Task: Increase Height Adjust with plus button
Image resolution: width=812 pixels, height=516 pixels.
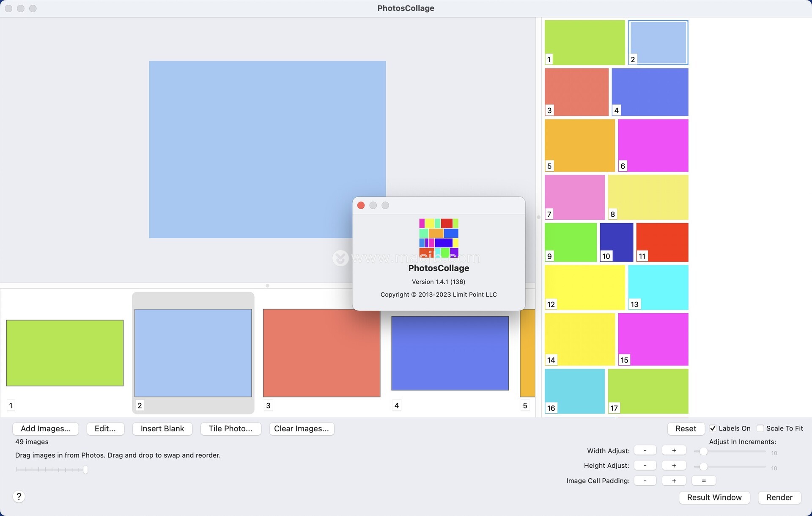Action: [674, 466]
